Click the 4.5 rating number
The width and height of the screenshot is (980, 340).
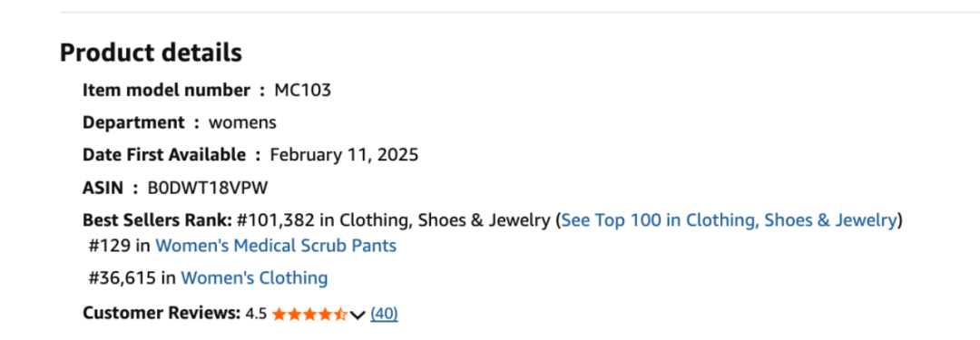click(x=256, y=314)
